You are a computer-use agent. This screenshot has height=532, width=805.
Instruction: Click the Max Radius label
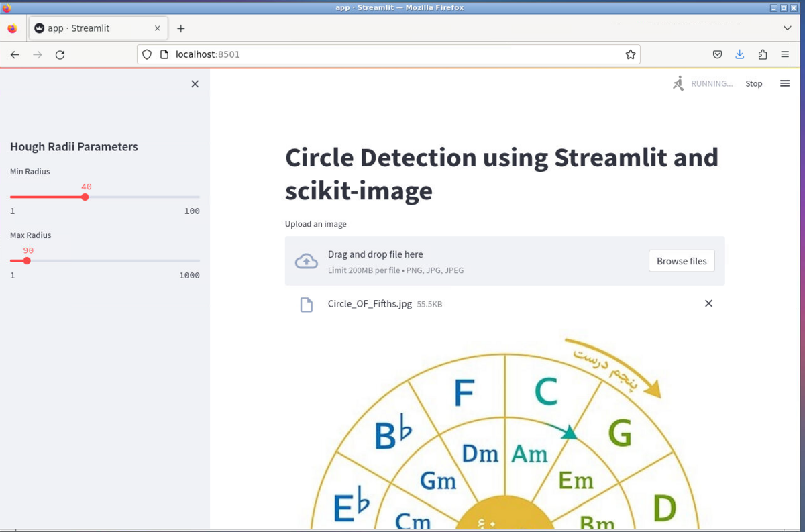(31, 235)
